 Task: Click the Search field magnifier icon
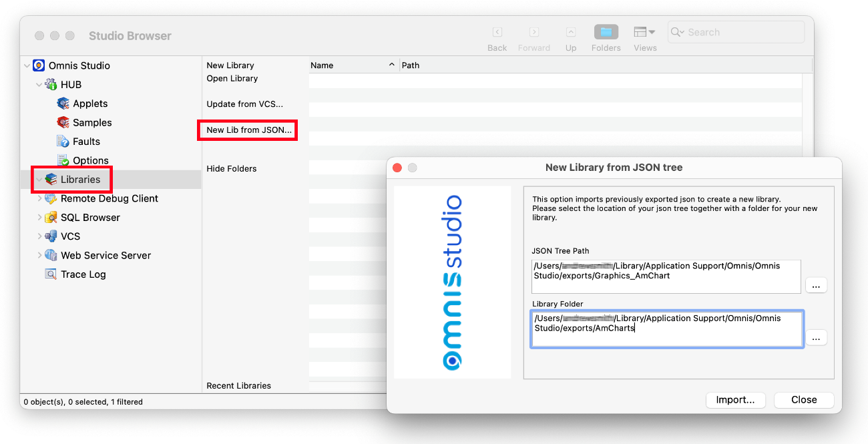pyautogui.click(x=678, y=32)
